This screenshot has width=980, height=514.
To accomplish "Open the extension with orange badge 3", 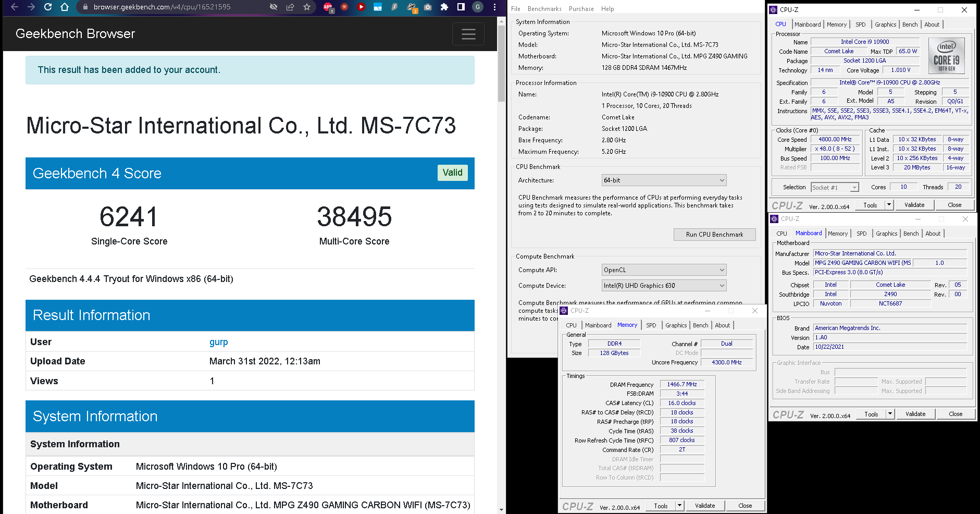I will pos(412,7).
